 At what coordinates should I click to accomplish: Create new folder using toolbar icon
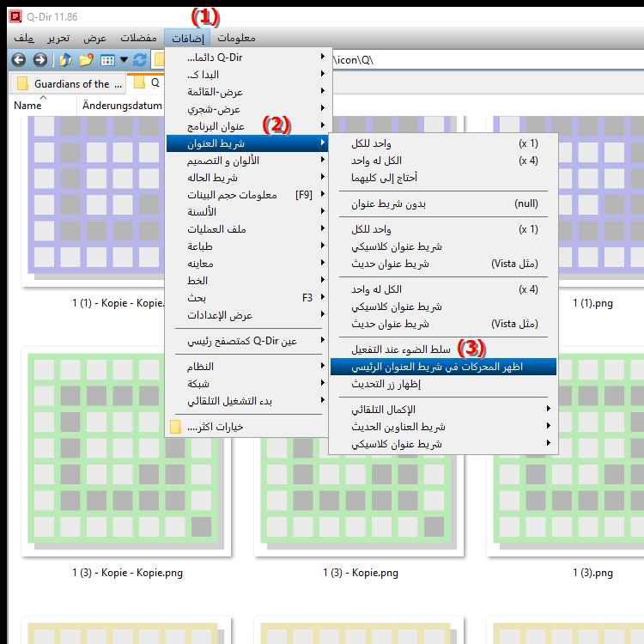(x=85, y=60)
